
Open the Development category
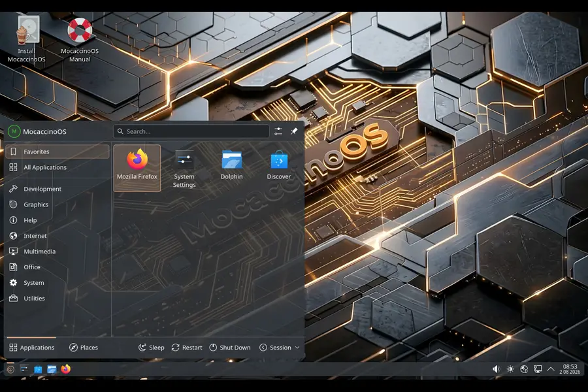[x=57, y=189]
